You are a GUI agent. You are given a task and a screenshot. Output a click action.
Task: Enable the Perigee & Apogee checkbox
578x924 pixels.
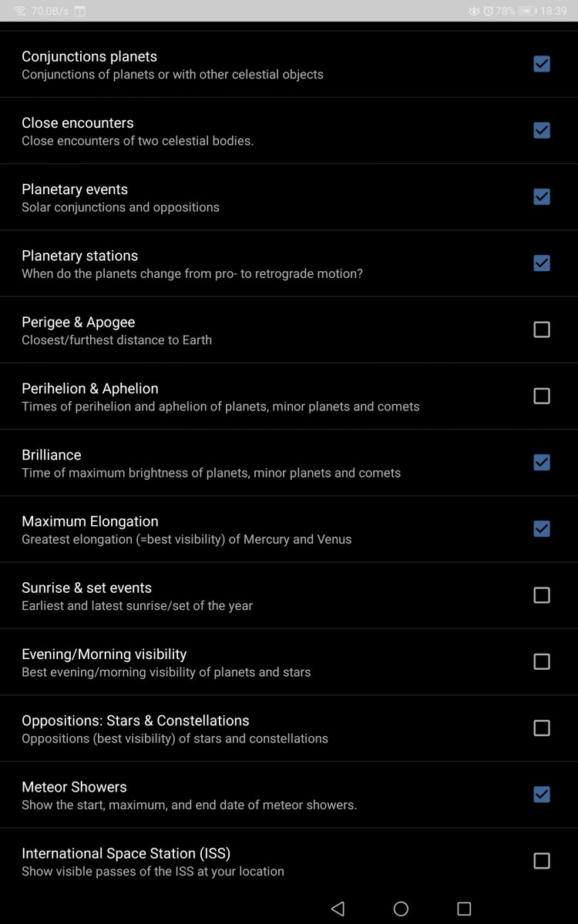[542, 330]
